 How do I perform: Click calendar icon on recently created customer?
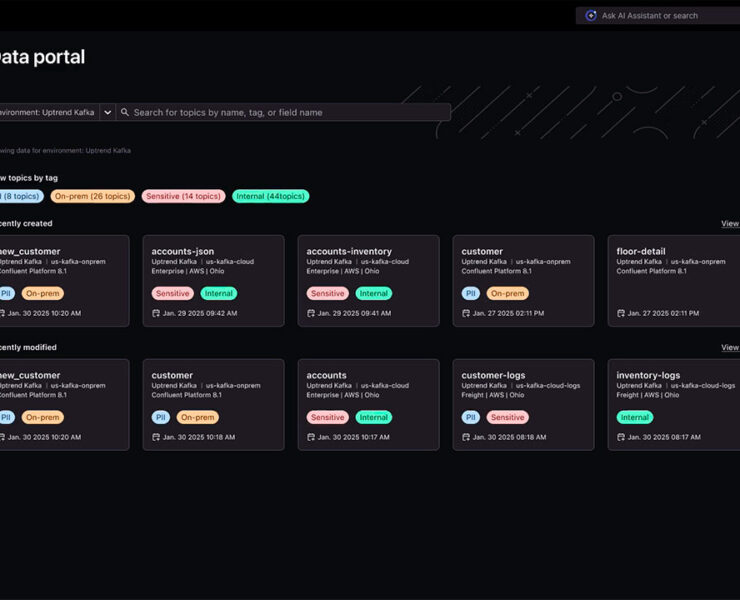pyautogui.click(x=466, y=313)
